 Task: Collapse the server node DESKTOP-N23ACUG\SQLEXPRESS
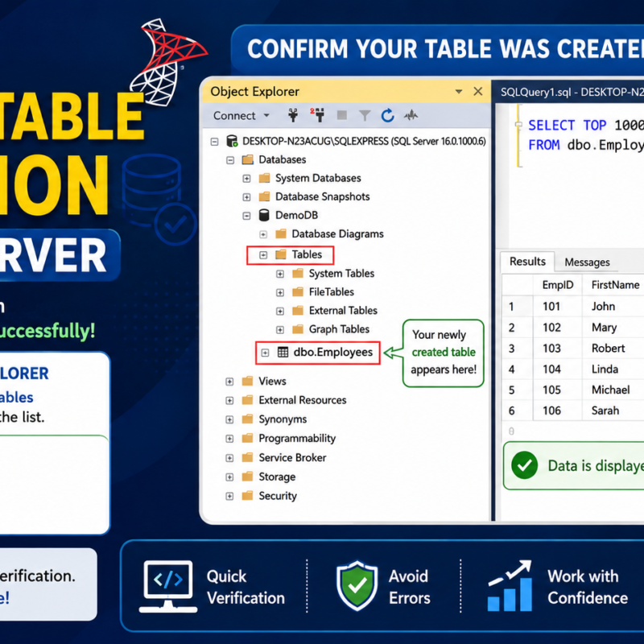click(214, 142)
